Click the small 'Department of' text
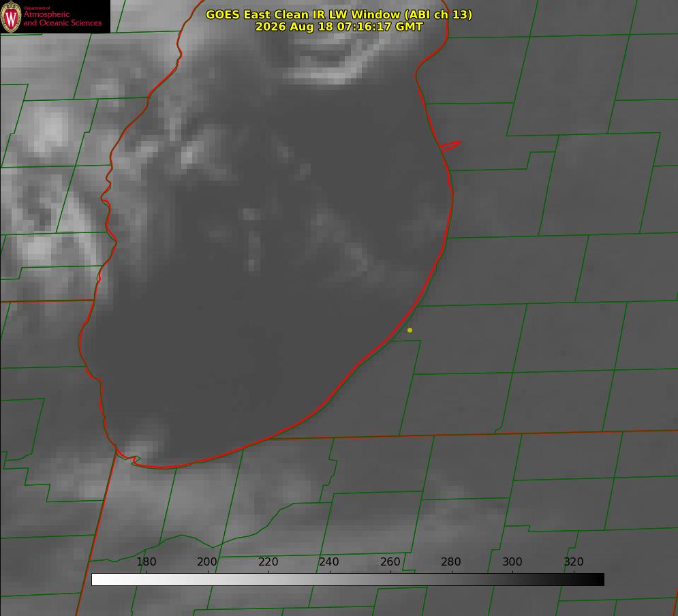 [x=37, y=8]
